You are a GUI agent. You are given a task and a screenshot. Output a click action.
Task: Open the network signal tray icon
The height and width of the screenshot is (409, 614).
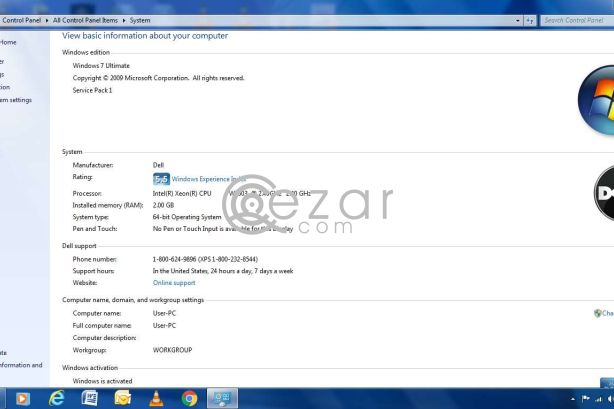(598, 399)
